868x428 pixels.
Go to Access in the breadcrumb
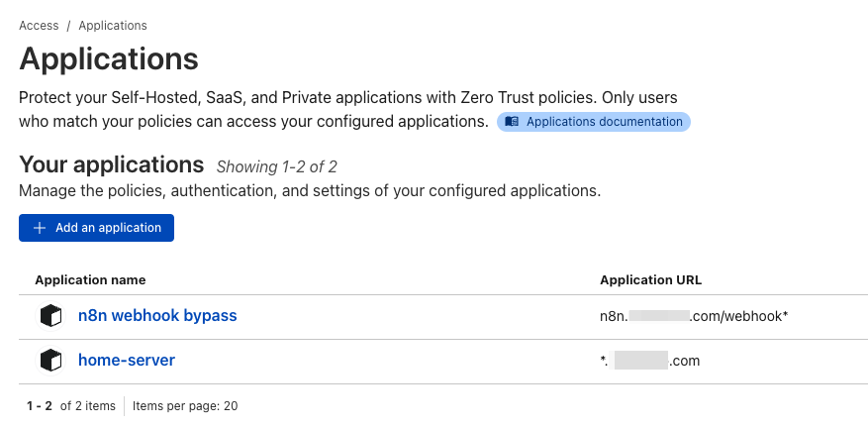(39, 26)
